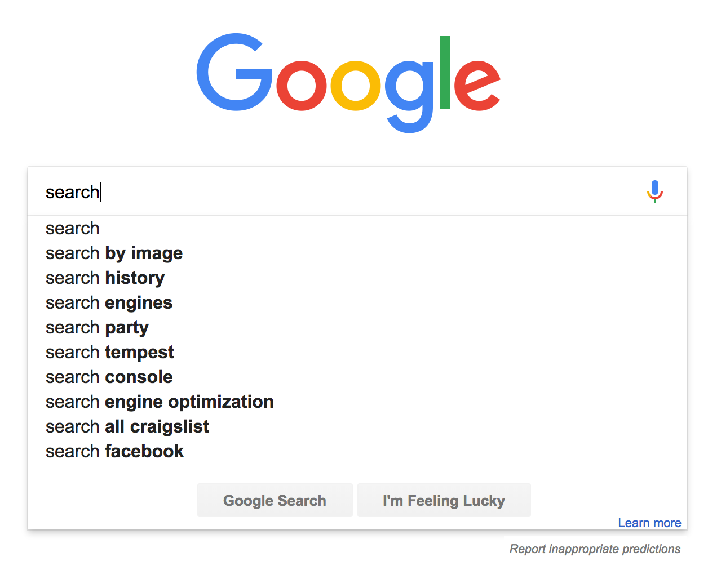Click Report inappropriate predictions link

595,549
